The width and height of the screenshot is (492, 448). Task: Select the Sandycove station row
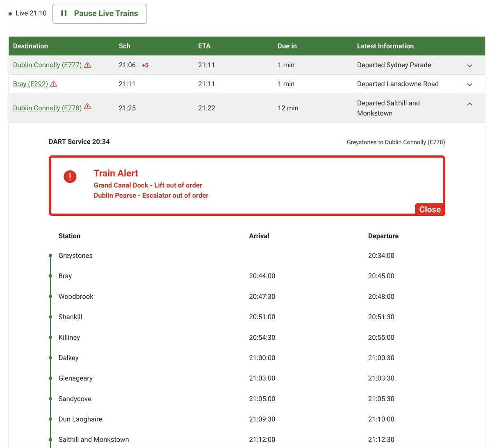pyautogui.click(x=247, y=399)
